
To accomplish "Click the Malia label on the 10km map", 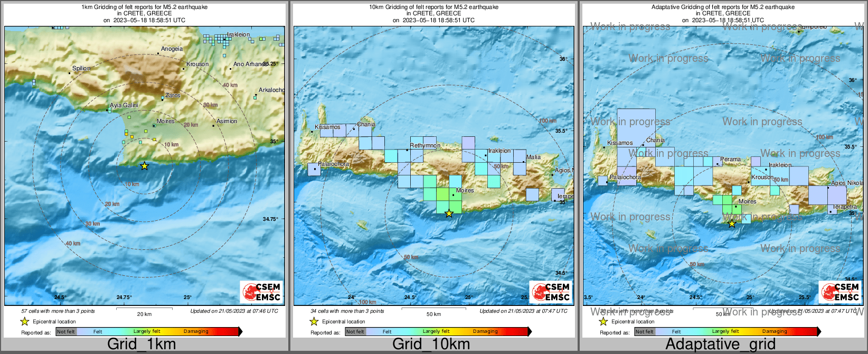I will [x=534, y=157].
